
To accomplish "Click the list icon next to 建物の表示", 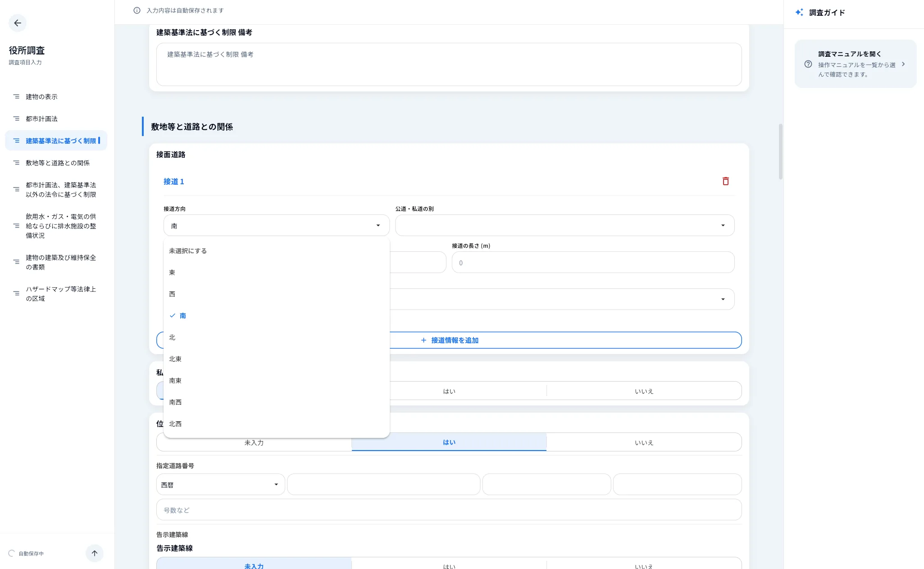I will pyautogui.click(x=16, y=96).
